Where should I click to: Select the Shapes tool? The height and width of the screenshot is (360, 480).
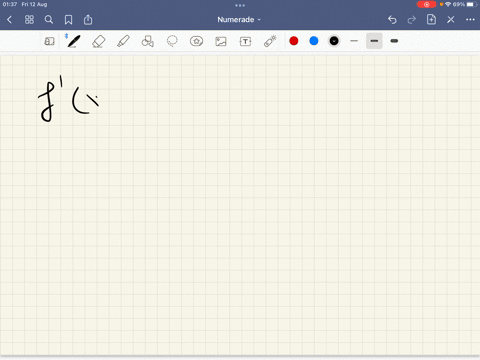coord(148,41)
